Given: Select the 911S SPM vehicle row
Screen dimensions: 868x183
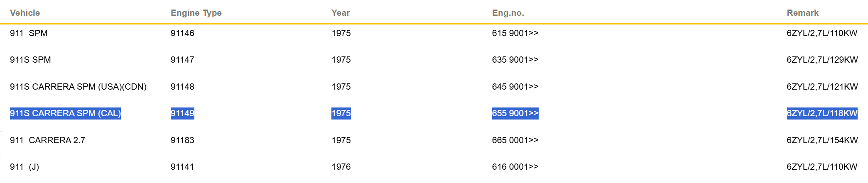Looking at the screenshot, I should pyautogui.click(x=434, y=60).
